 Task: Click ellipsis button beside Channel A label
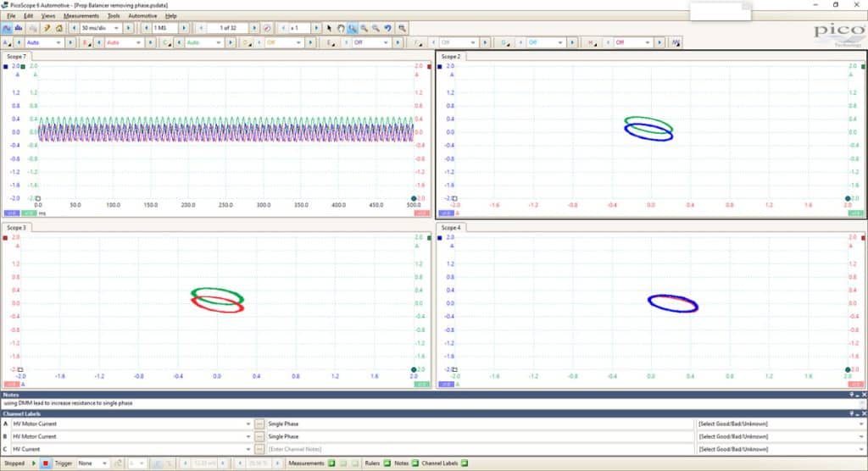click(259, 424)
